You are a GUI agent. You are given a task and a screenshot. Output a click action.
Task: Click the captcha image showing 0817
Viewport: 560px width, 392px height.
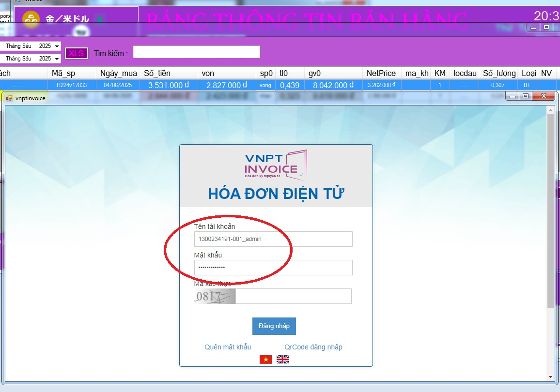point(215,296)
